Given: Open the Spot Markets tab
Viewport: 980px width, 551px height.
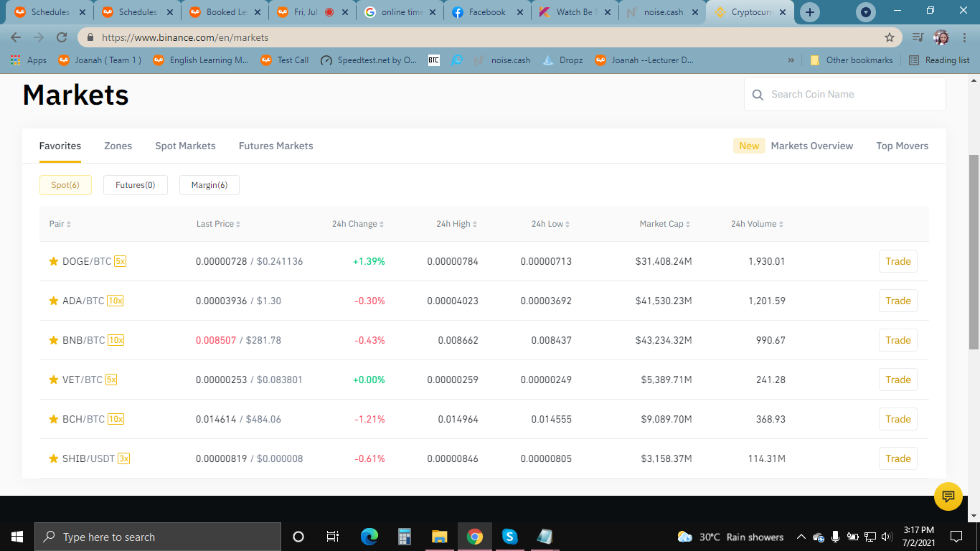Looking at the screenshot, I should pos(185,146).
